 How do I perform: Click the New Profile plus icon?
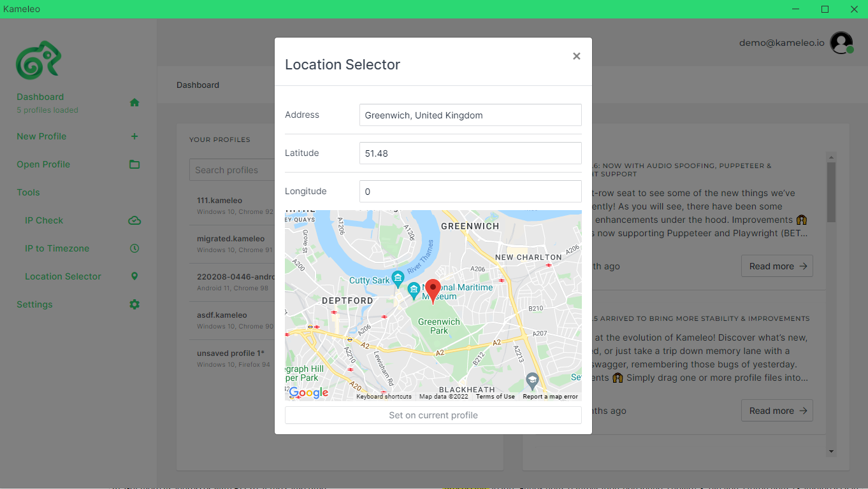pyautogui.click(x=134, y=136)
